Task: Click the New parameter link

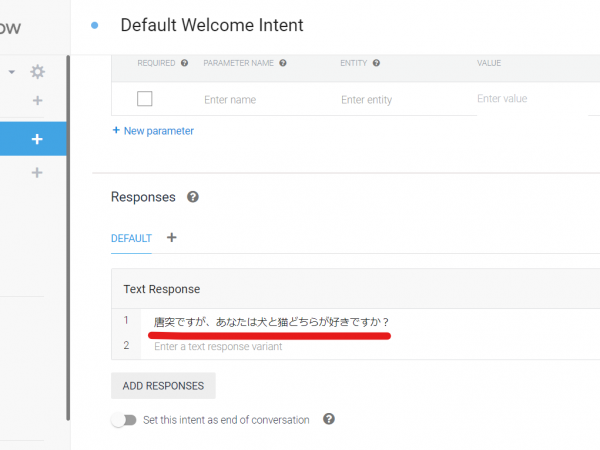Action: pos(153,131)
